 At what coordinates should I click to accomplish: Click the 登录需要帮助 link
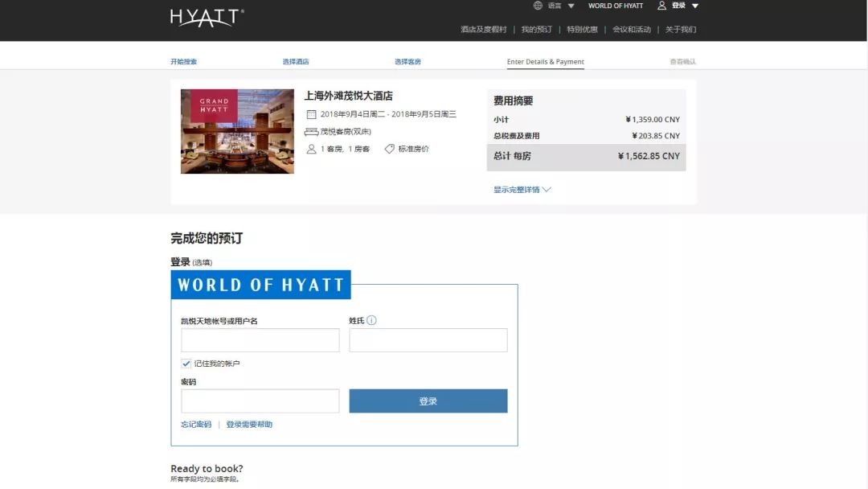249,425
